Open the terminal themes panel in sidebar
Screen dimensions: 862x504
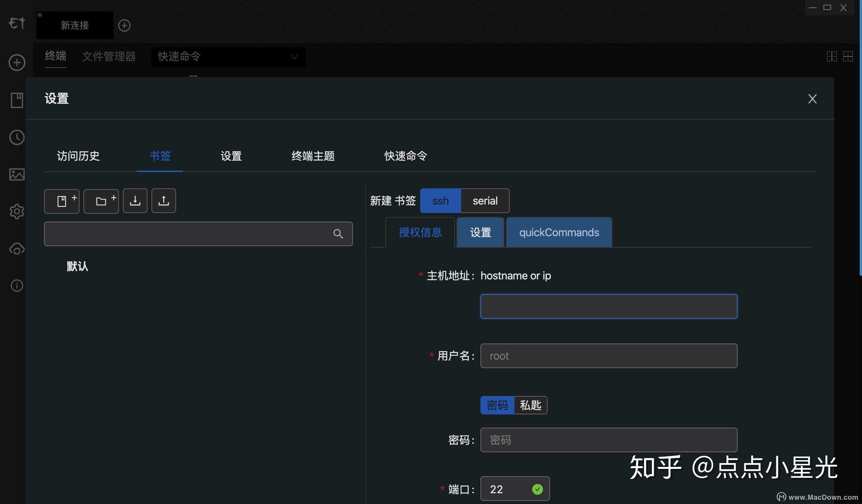(17, 174)
